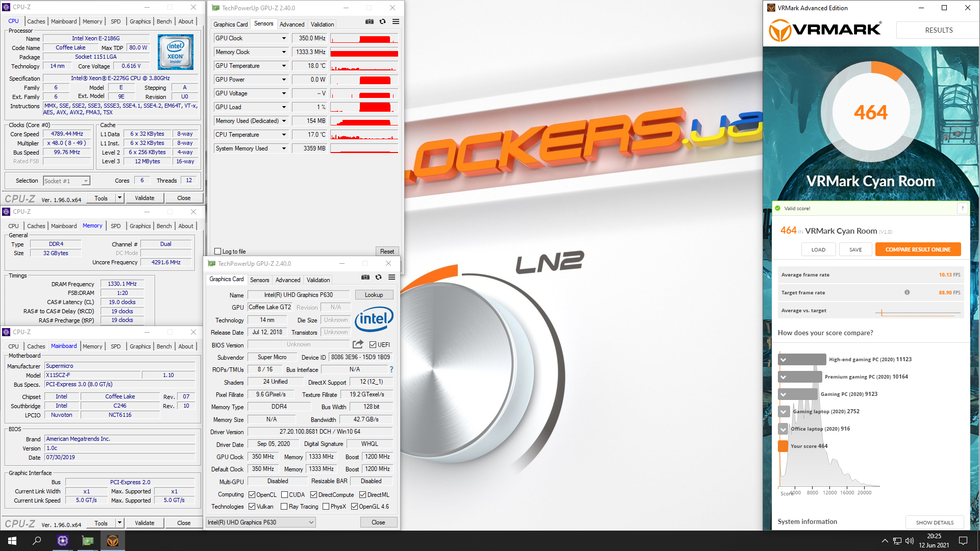Click the Validate button in top CPU-Z window
980x551 pixels.
[x=144, y=198]
